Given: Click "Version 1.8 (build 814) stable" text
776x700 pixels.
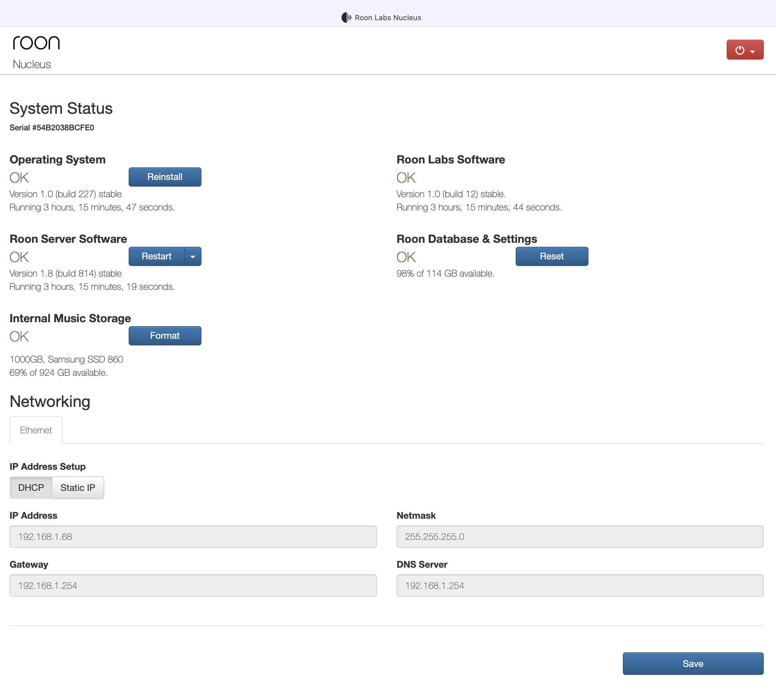Looking at the screenshot, I should point(66,274).
